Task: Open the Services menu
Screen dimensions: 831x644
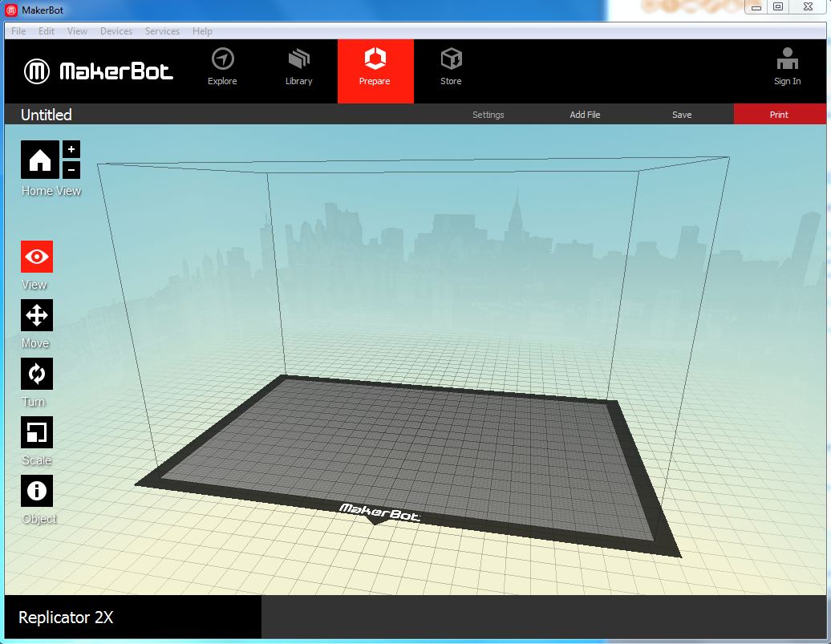Action: 162,31
